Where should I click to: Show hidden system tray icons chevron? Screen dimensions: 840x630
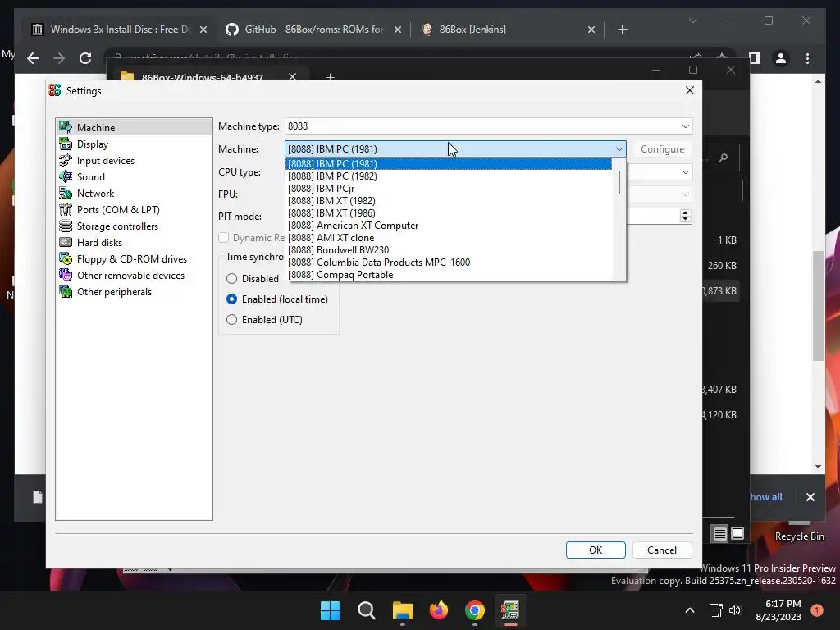pyautogui.click(x=690, y=610)
